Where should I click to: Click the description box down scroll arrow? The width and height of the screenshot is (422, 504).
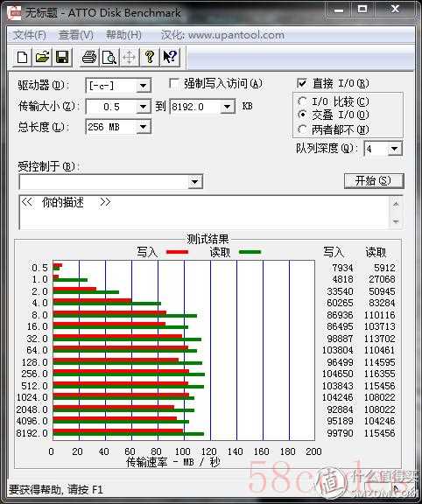(x=396, y=221)
